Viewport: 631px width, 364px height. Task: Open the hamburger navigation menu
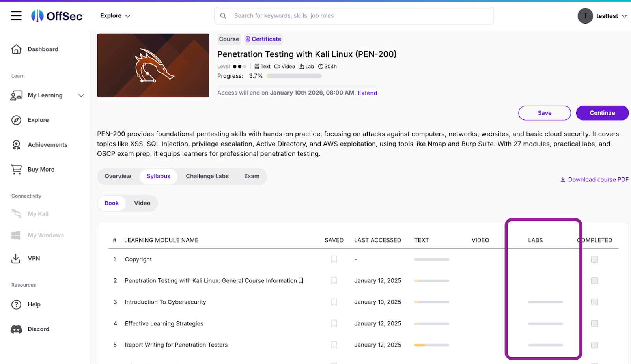tap(16, 16)
